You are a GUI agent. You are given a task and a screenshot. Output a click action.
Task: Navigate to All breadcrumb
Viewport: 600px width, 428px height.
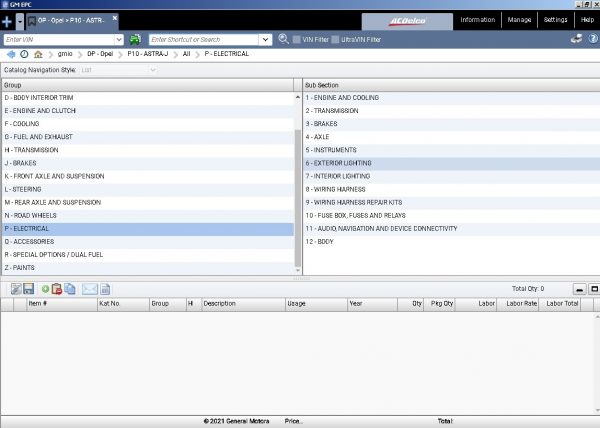coord(186,54)
